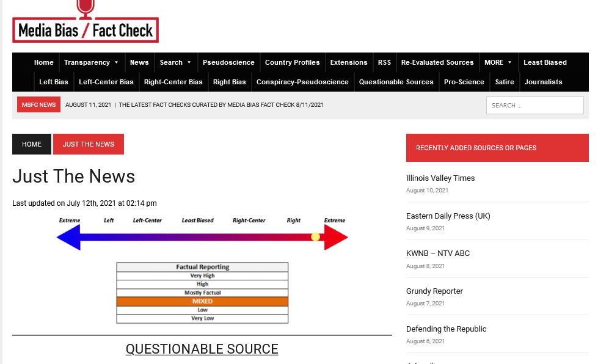Screen dimensions: 598x364
Task: Click the Very High factual reporting row
Action: click(203, 275)
